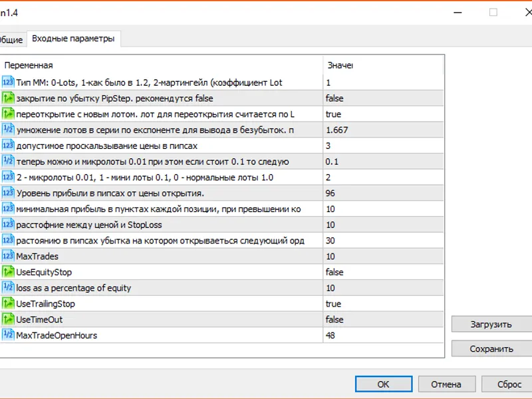Confirm settings with the OK button
The image size is (532, 399).
pyautogui.click(x=384, y=384)
